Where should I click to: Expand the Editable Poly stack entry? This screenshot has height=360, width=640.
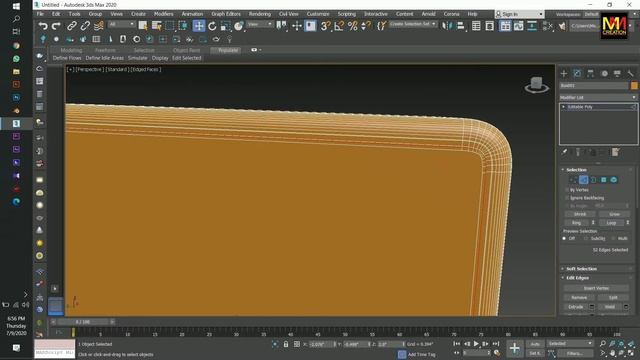(x=564, y=107)
